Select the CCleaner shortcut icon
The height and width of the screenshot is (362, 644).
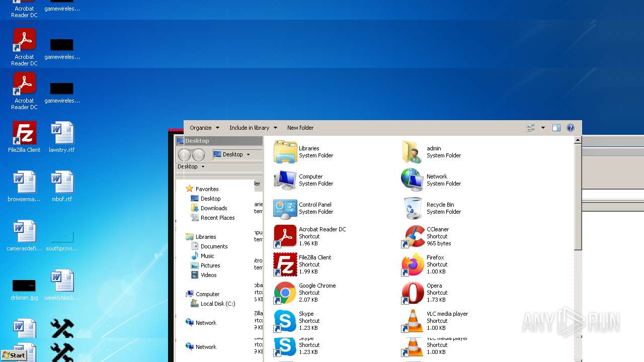tap(413, 236)
